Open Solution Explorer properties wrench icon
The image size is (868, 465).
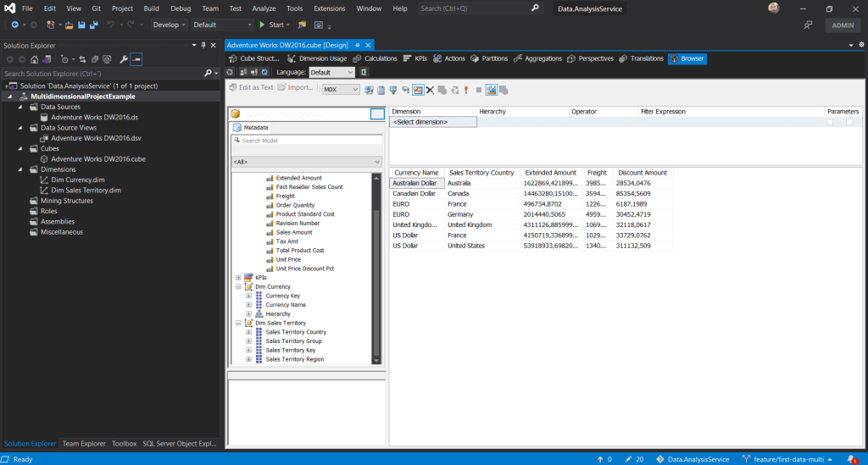tap(124, 59)
